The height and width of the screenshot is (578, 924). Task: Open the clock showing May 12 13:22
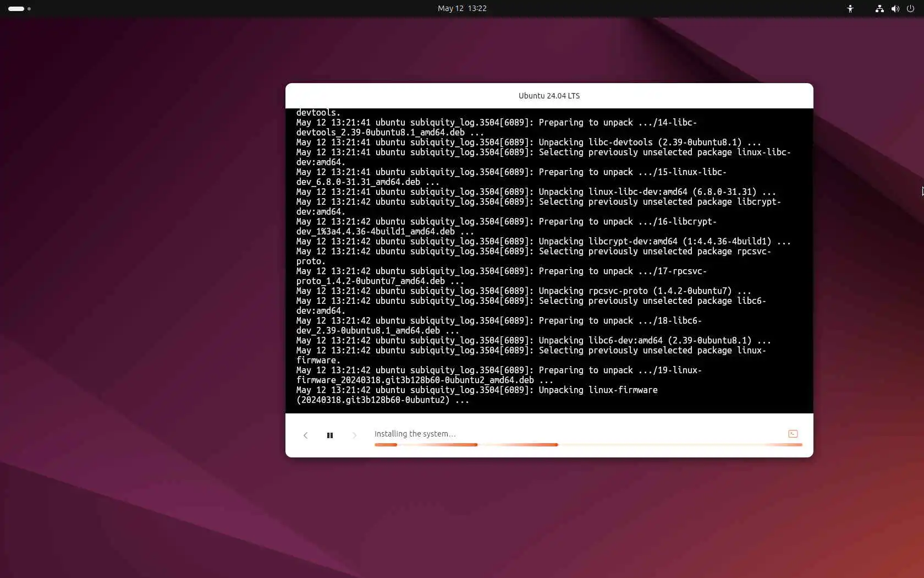(x=462, y=8)
